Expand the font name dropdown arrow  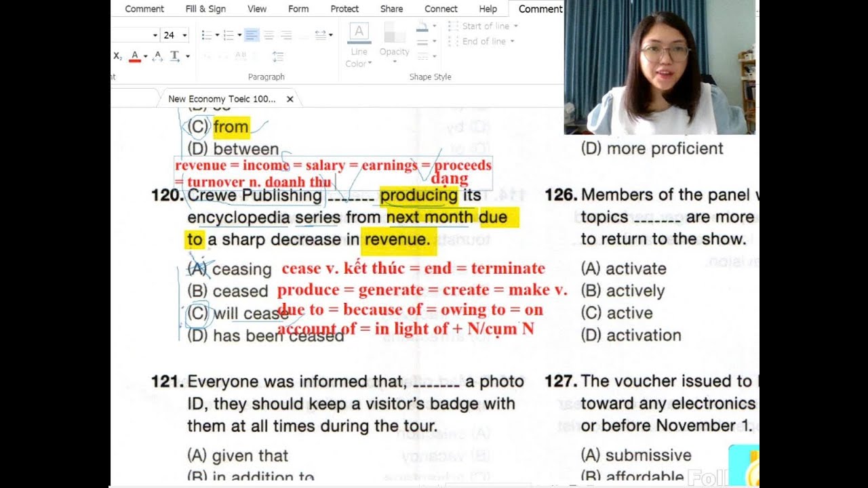click(155, 35)
